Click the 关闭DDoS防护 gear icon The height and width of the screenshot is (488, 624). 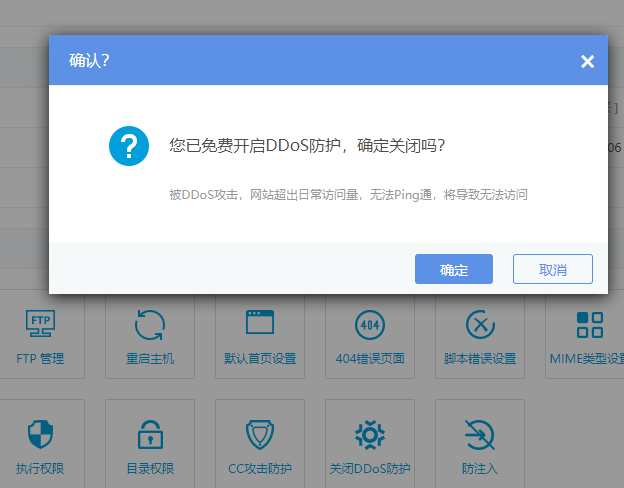click(x=370, y=434)
